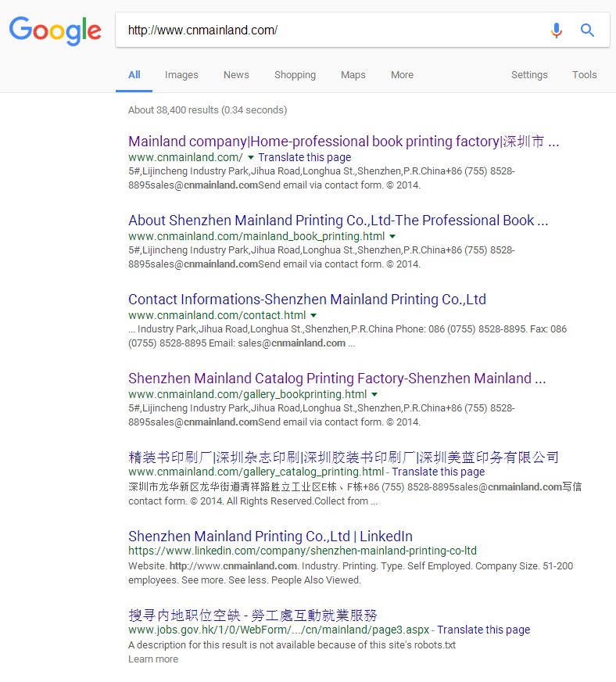Click the search box containing cnmainland URL
Image resolution: width=616 pixels, height=682 pixels.
328,31
